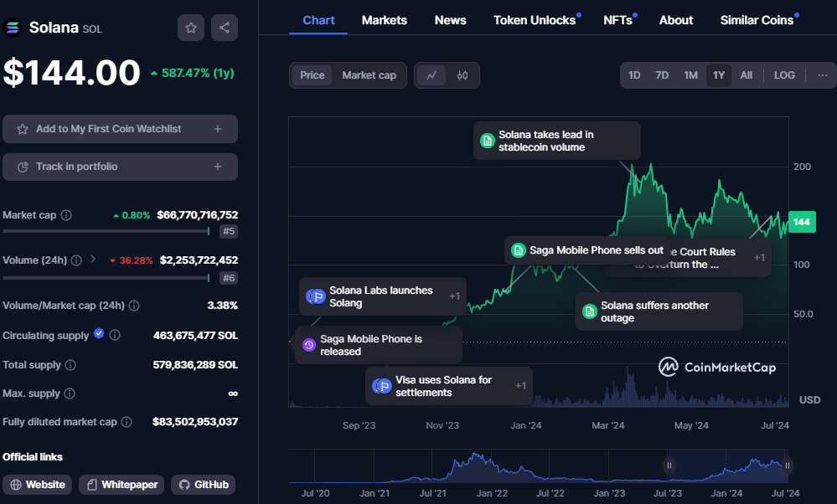
Task: Click Track in portfolio button
Action: pyautogui.click(x=120, y=167)
